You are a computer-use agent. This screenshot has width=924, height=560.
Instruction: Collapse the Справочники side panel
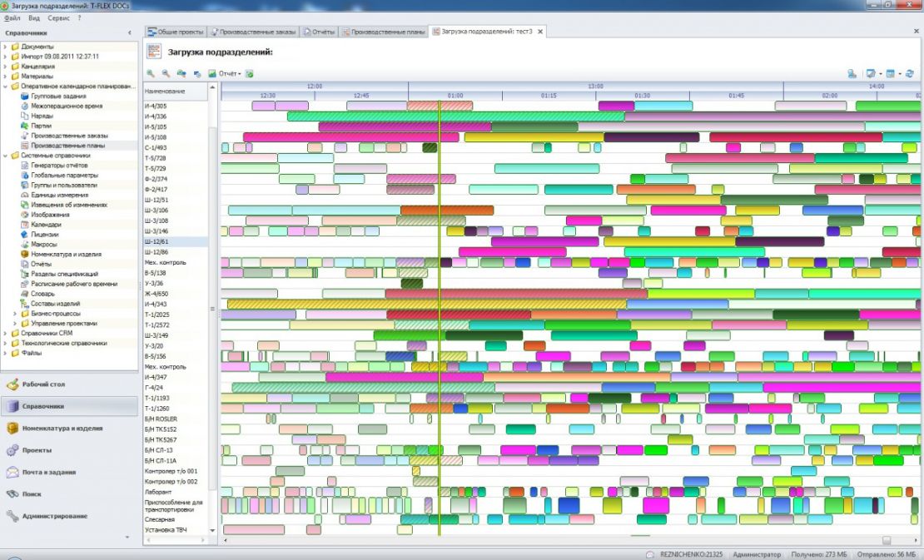130,33
